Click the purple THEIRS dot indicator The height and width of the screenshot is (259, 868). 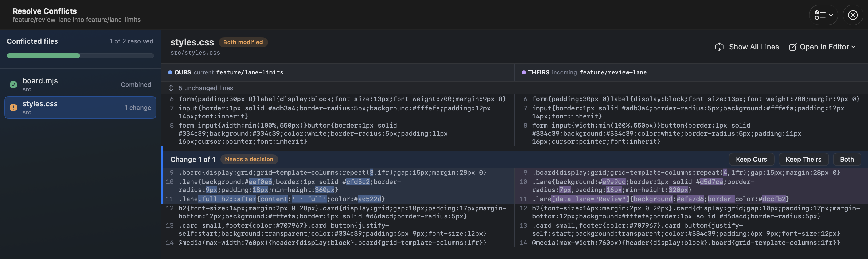[x=524, y=72]
